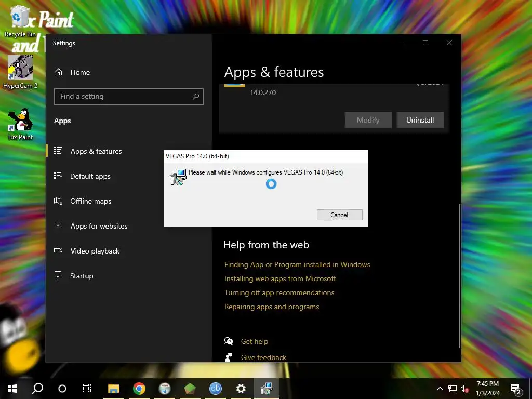
Task: Open the network tray icon
Action: pos(453,389)
